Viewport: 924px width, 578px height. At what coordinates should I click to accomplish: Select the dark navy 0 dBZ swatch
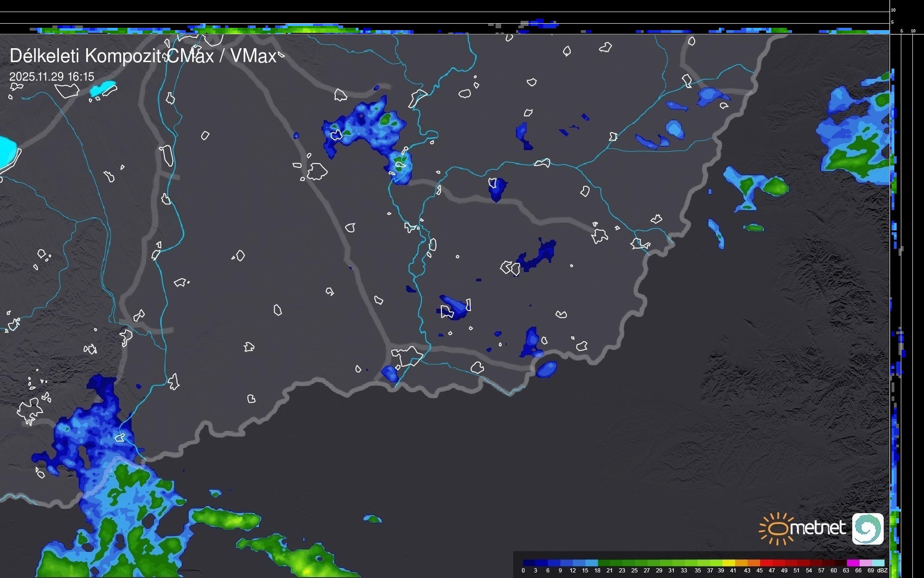[529, 563]
